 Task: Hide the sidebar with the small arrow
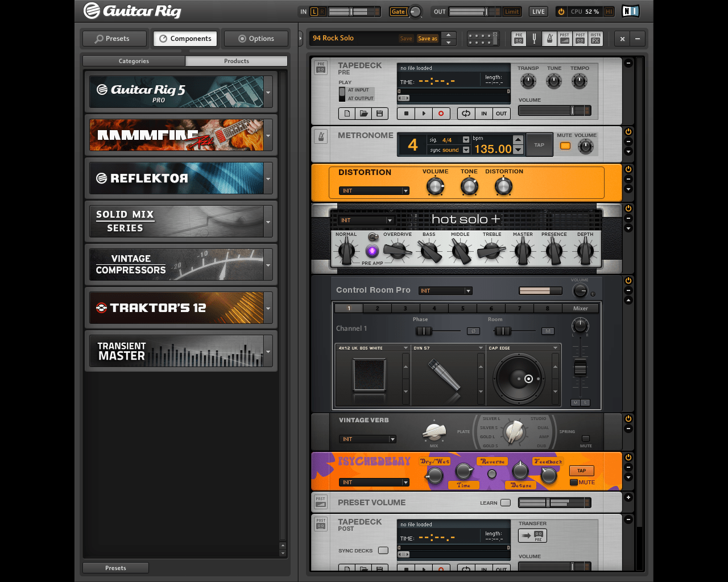[301, 39]
